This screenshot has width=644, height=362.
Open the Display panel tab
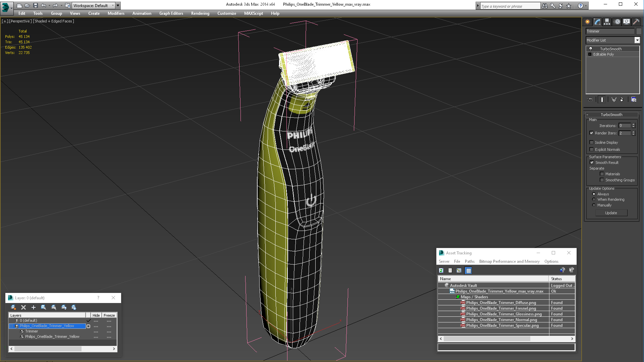point(626,22)
